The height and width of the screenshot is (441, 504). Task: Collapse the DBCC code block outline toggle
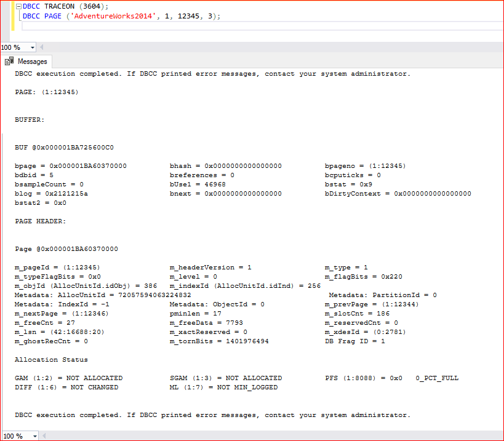tap(19, 6)
